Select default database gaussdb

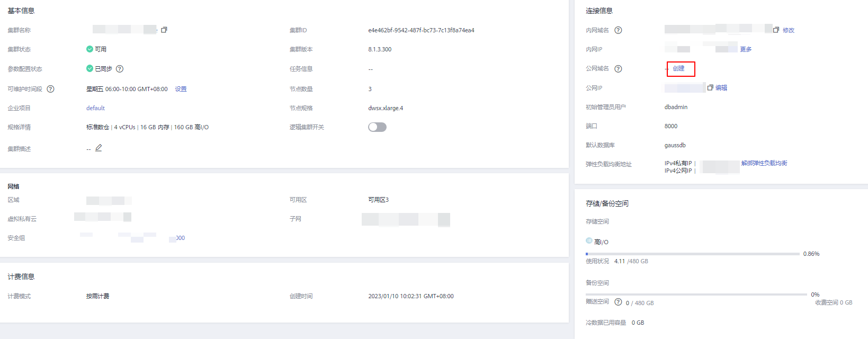[x=675, y=145]
